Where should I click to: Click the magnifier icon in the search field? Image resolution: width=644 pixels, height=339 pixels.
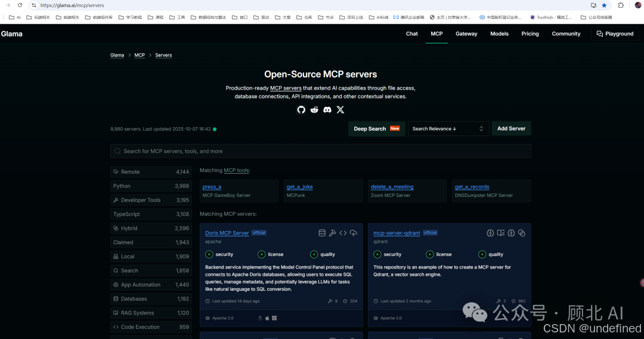coord(117,151)
